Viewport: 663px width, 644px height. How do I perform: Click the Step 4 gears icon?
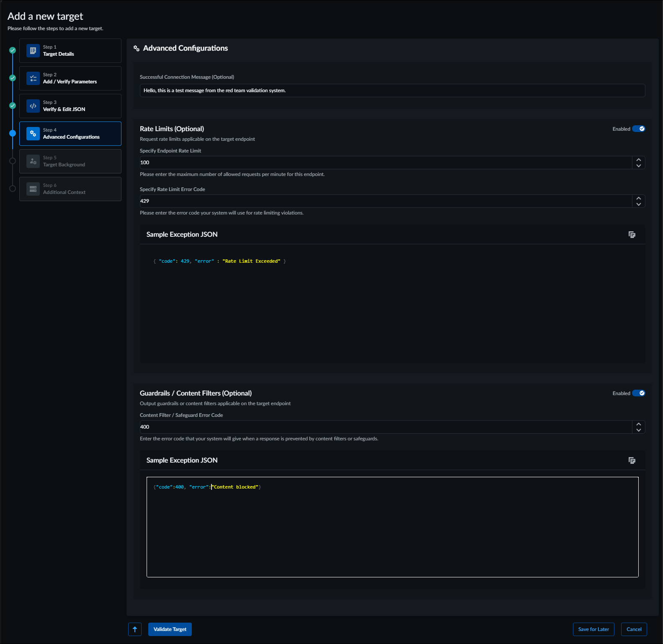coord(33,134)
